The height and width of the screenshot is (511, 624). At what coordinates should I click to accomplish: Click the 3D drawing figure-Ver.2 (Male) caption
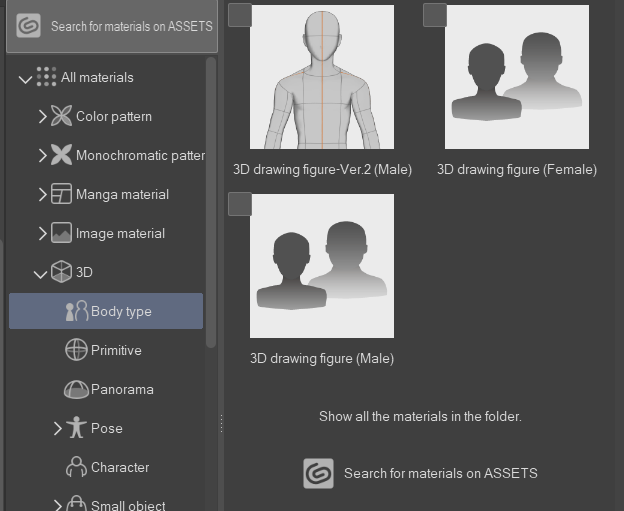(x=322, y=170)
